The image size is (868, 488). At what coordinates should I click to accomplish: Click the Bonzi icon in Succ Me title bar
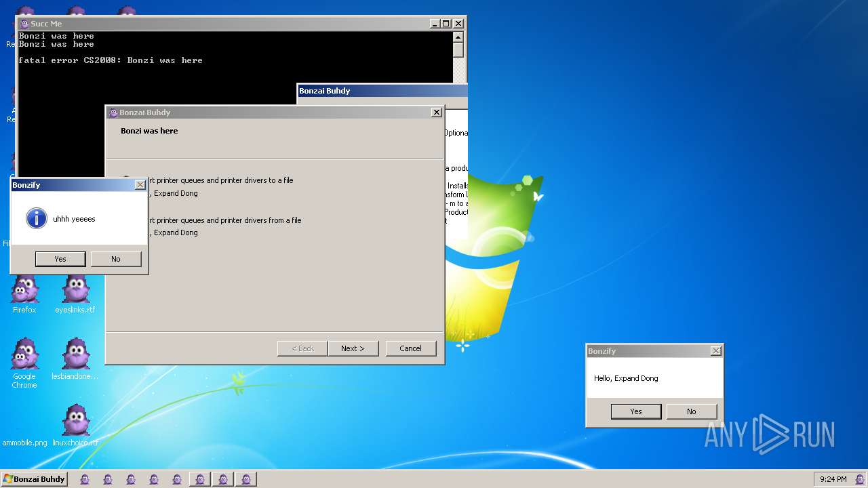coord(24,24)
